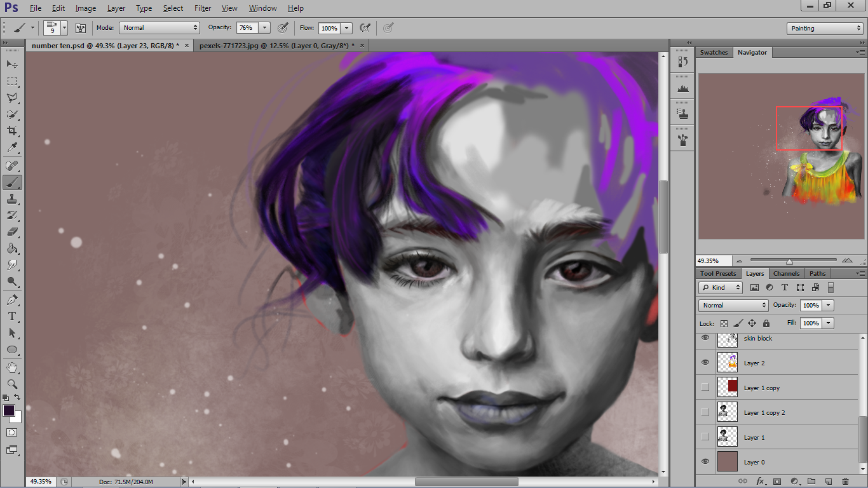Toggle lock all for layer
The height and width of the screenshot is (488, 868).
766,323
